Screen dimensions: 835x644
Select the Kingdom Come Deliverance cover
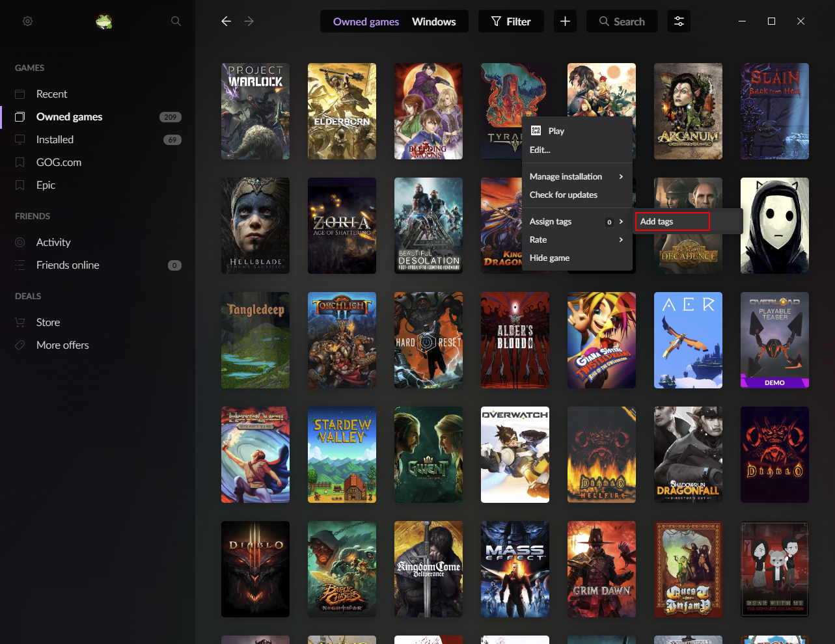428,569
